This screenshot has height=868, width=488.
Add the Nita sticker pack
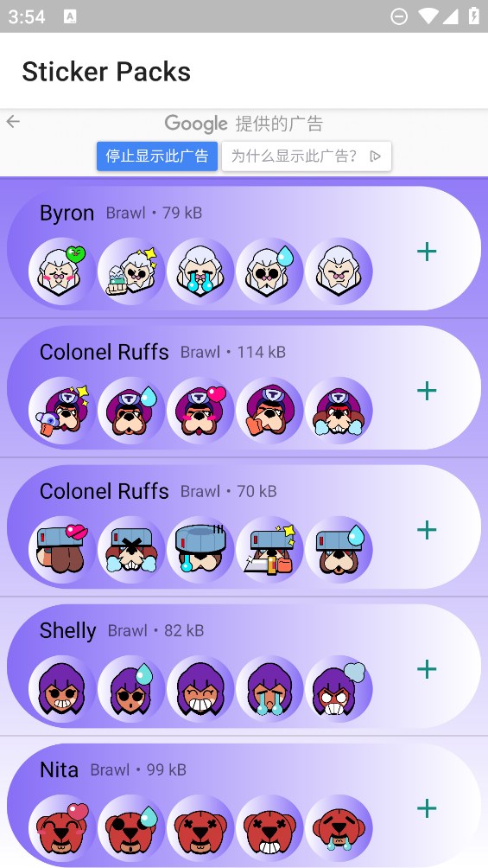[427, 808]
